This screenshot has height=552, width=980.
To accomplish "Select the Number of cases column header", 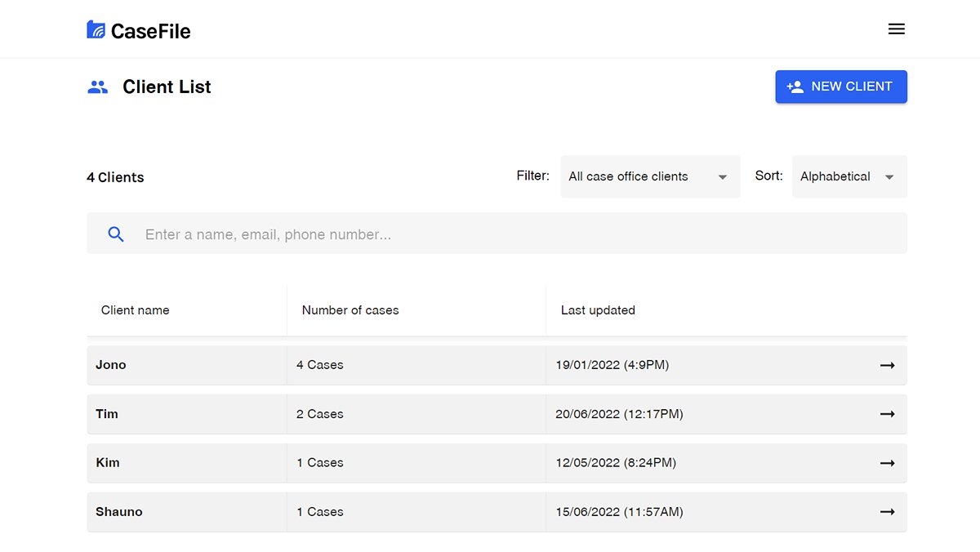I will [x=350, y=310].
